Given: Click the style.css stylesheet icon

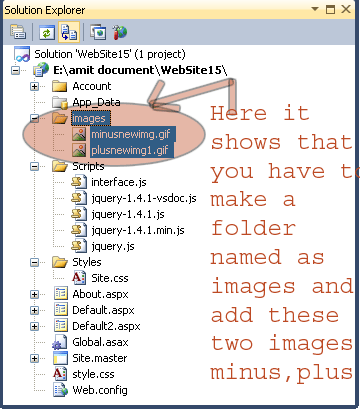Looking at the screenshot, I should (x=60, y=374).
